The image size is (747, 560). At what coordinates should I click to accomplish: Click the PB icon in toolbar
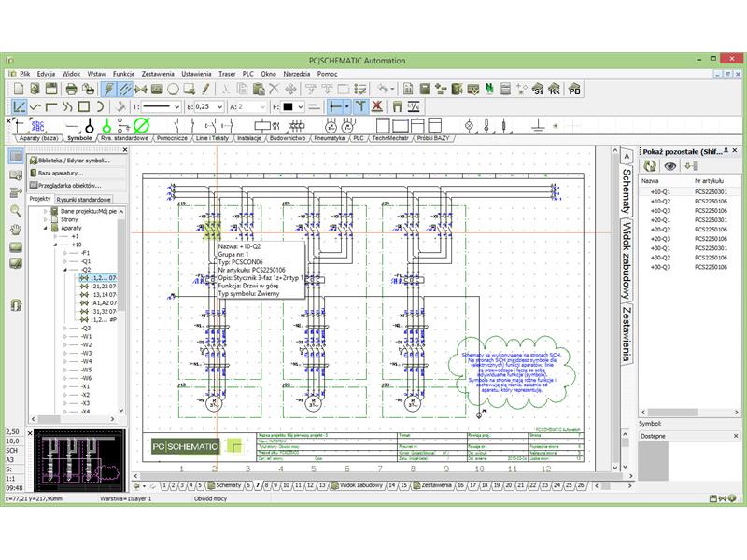pos(574,89)
